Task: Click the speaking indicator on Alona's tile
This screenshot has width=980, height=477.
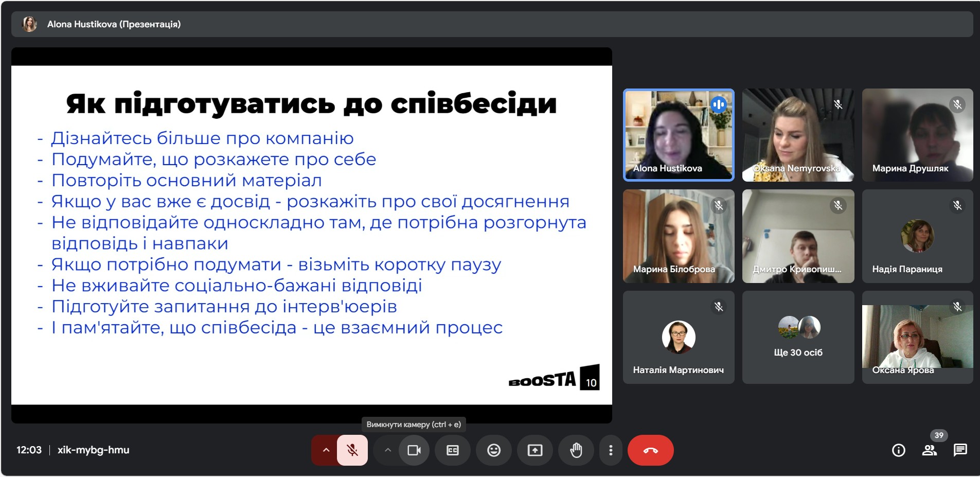Action: [719, 105]
